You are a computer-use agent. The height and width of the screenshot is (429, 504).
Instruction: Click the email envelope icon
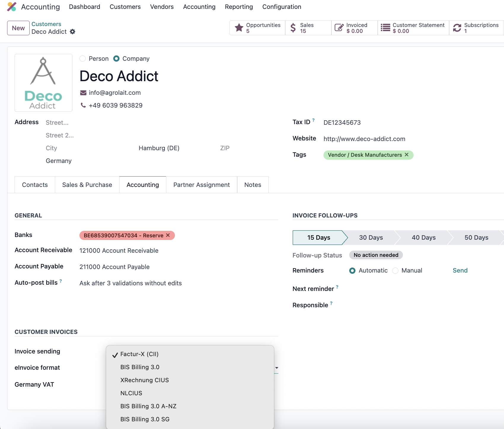pos(83,93)
